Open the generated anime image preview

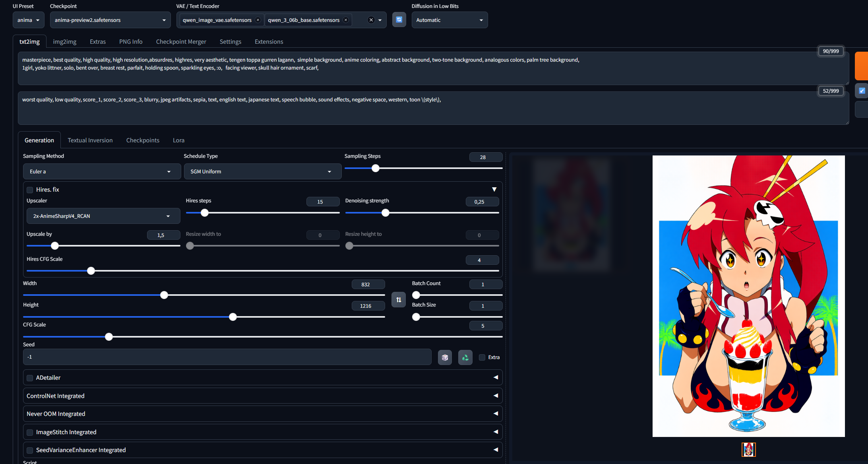[x=748, y=296]
